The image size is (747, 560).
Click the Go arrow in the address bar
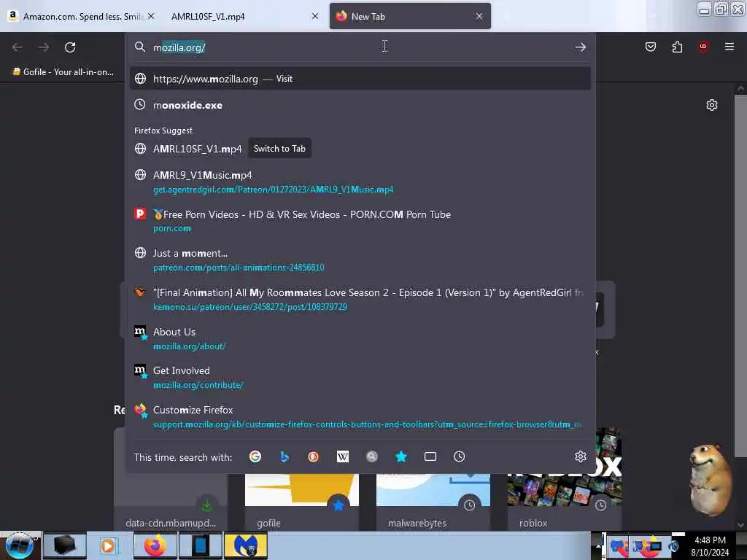click(x=580, y=47)
